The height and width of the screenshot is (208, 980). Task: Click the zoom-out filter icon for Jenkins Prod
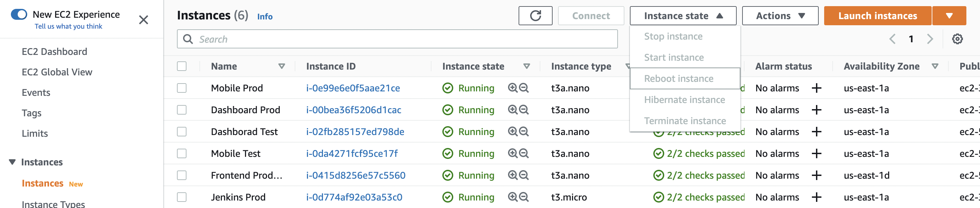click(524, 197)
